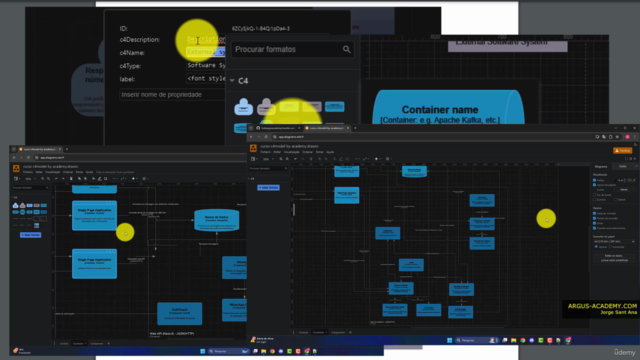Click the shadow icon in bottom-left draw.io window
The width and height of the screenshot is (640, 360).
coord(105,179)
